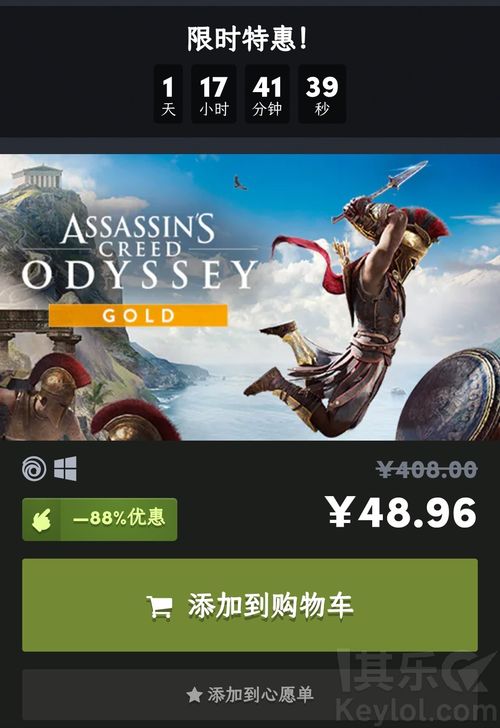500x728 pixels.
Task: Click the 限时特惠 flash sale heading
Action: click(247, 39)
